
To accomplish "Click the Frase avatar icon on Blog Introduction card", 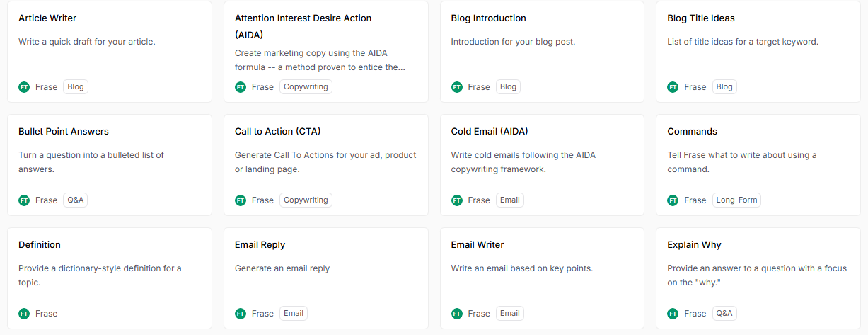I will tap(457, 87).
